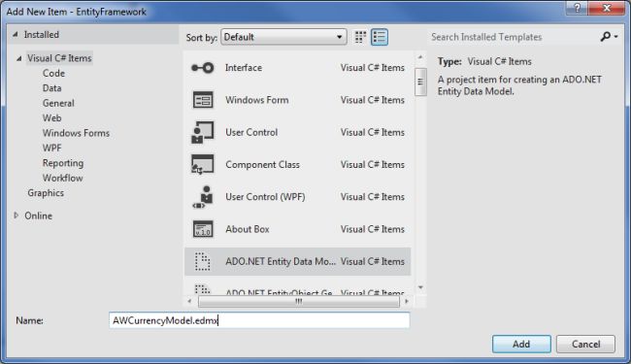Expand the Online section
This screenshot has width=631, height=364.
coord(17,215)
